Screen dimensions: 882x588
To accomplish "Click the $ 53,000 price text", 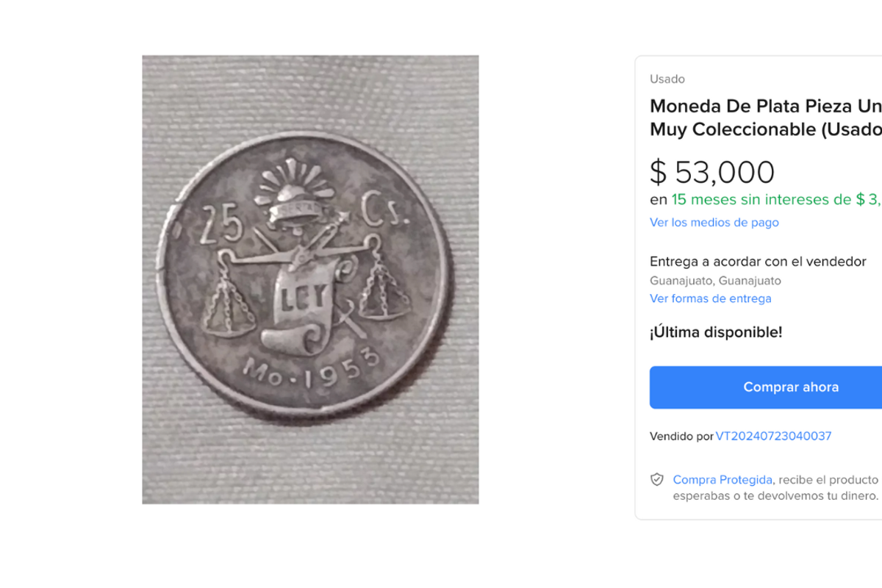I will click(x=712, y=172).
